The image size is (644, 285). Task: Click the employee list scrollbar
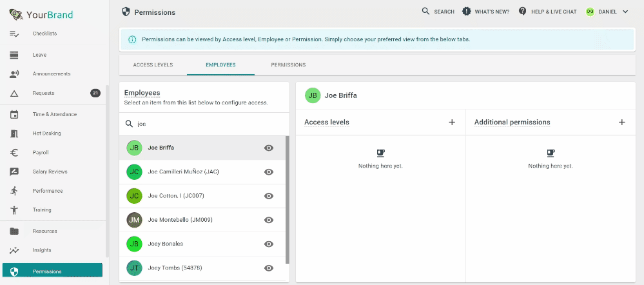[x=287, y=200]
